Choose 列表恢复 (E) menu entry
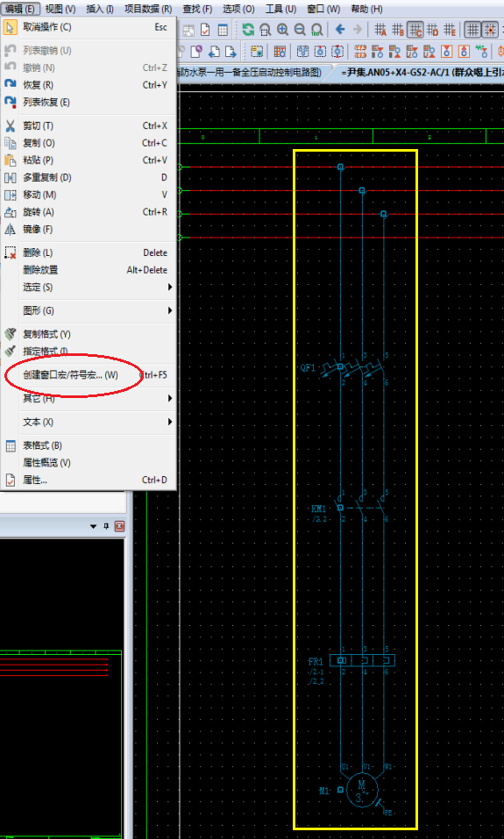Image resolution: width=504 pixels, height=839 pixels. [x=89, y=103]
